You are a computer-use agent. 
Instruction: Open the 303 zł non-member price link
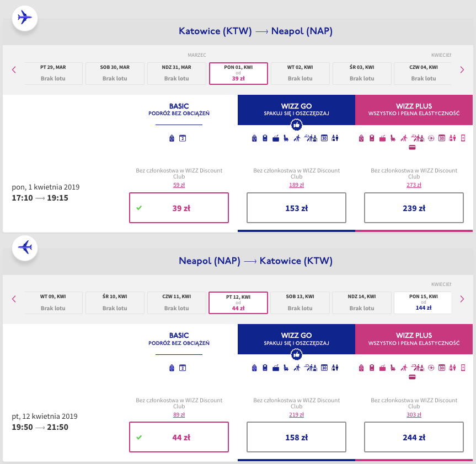pyautogui.click(x=414, y=414)
